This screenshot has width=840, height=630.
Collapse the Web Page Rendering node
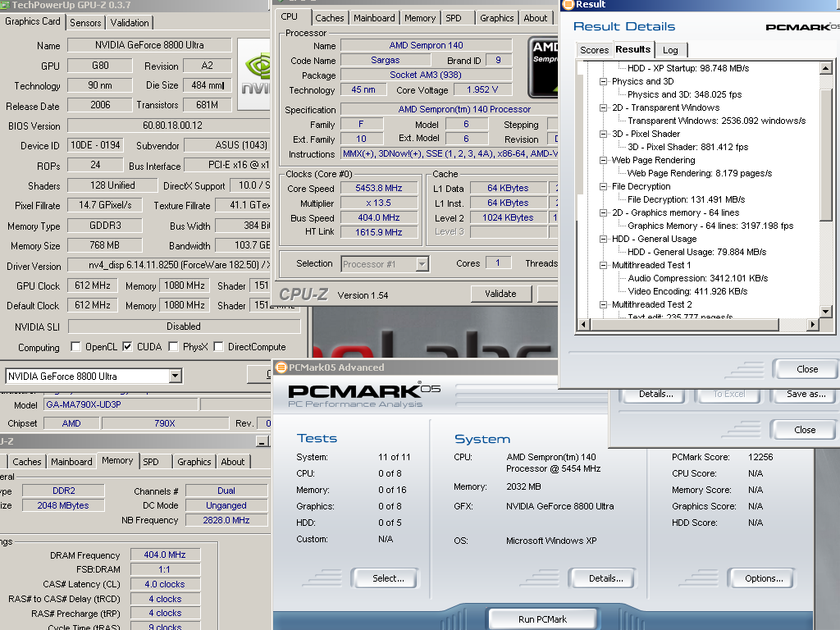tap(603, 160)
